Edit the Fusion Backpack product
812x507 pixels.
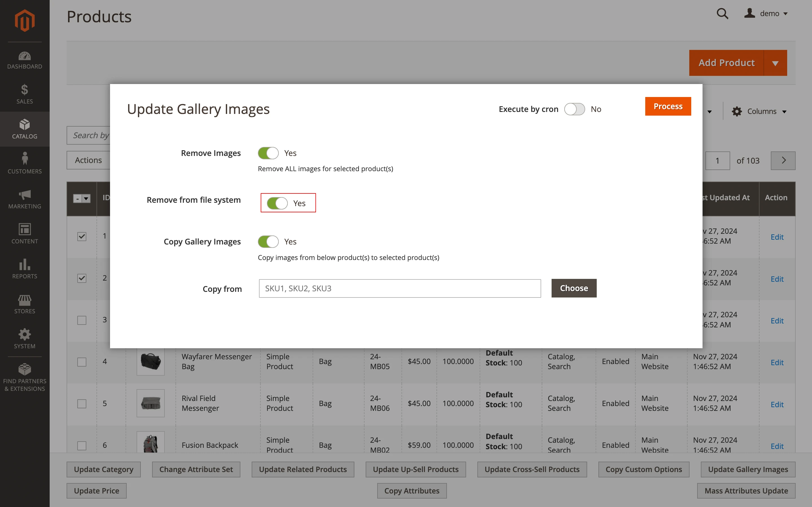coord(777,446)
